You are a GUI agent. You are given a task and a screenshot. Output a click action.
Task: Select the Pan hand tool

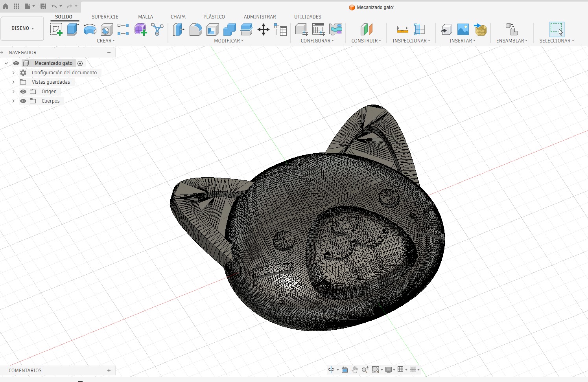(355, 369)
